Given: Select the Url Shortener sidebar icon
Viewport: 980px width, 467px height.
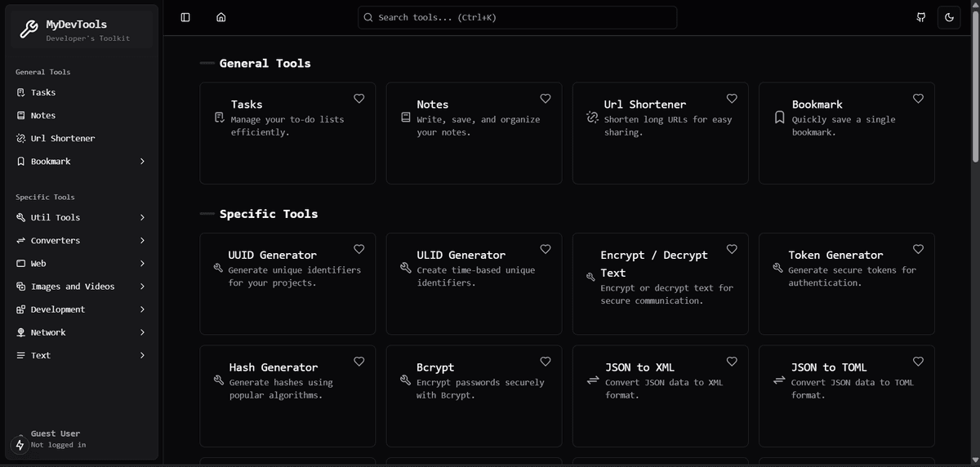Looking at the screenshot, I should pos(21,139).
